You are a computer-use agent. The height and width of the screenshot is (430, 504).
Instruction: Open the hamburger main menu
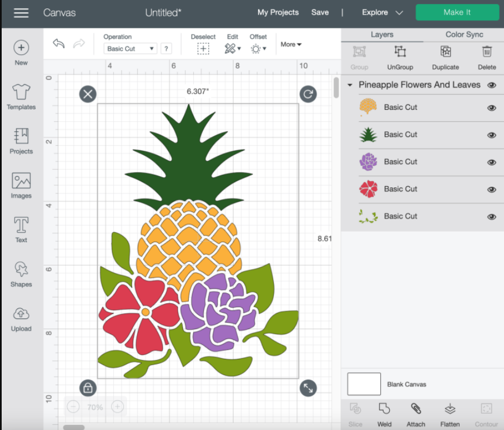[x=21, y=13]
